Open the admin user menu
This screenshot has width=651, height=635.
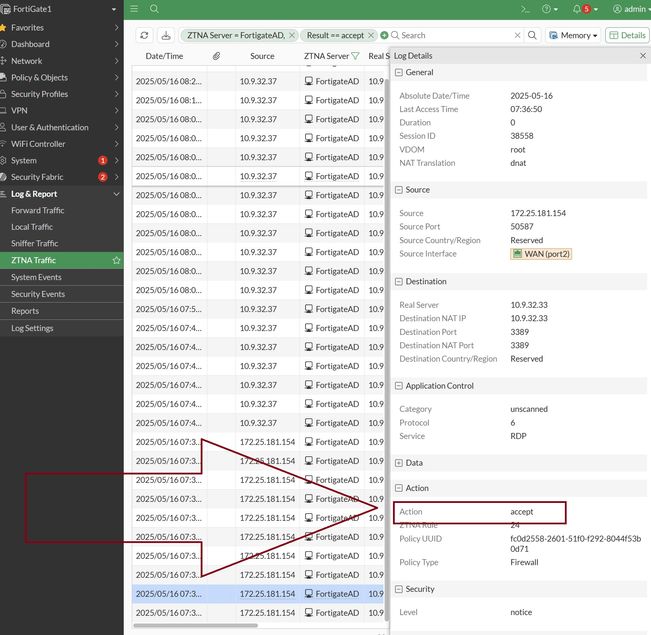[630, 9]
